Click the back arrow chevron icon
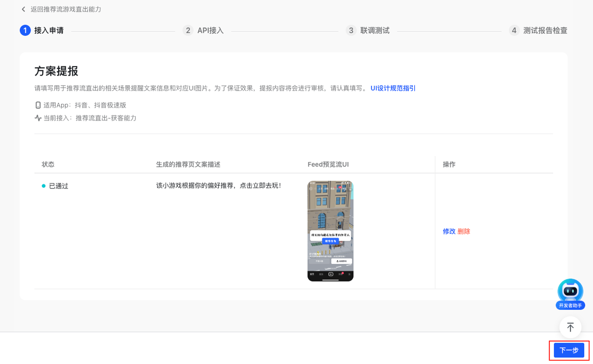This screenshot has height=364, width=593. pyautogui.click(x=24, y=9)
